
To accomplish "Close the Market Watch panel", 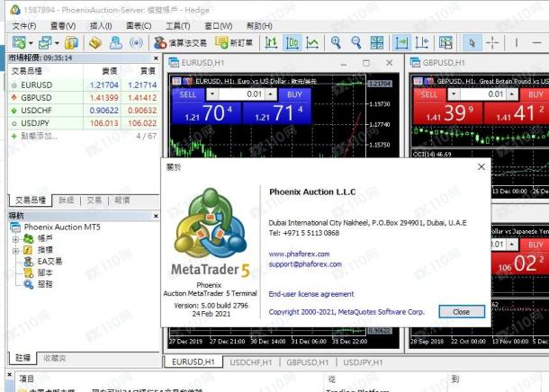I will [x=156, y=58].
